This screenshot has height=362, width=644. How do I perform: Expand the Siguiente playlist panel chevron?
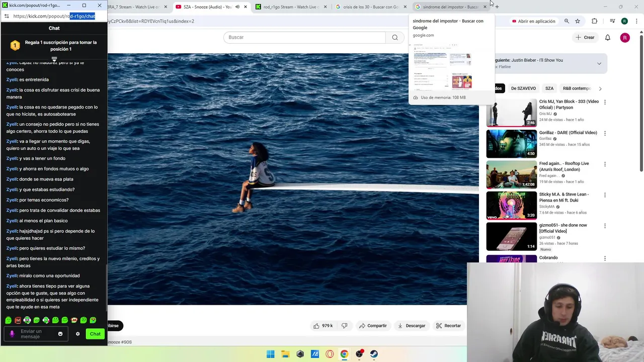599,63
